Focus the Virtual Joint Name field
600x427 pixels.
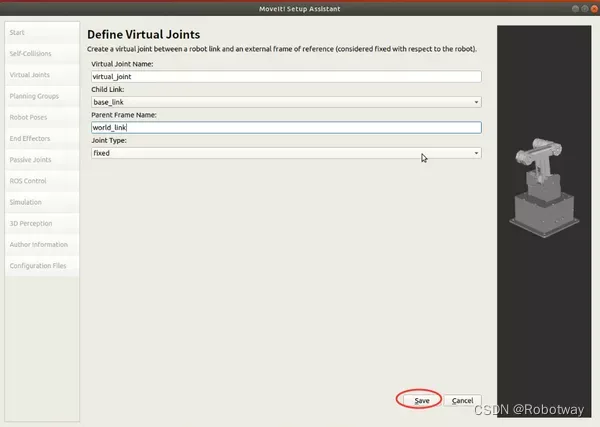[286, 77]
